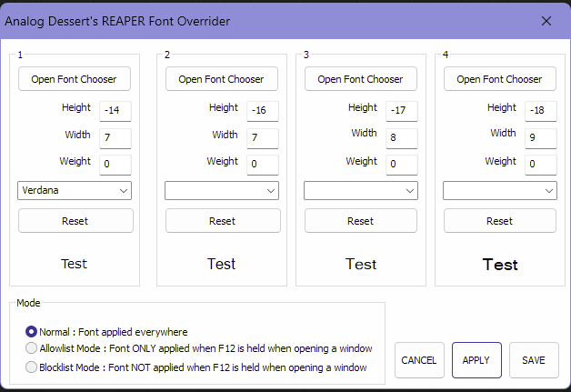Click the APPLY button
The image size is (571, 392).
[x=476, y=360]
